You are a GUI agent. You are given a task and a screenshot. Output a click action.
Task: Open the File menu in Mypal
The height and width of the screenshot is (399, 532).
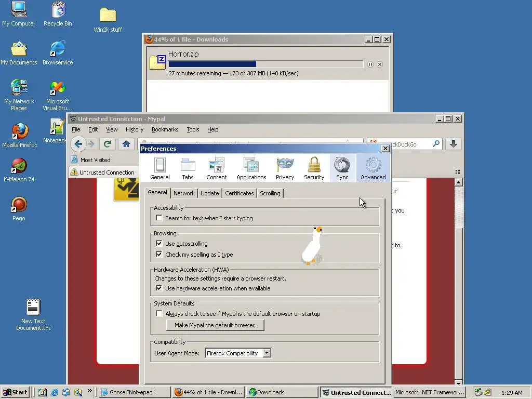point(76,129)
